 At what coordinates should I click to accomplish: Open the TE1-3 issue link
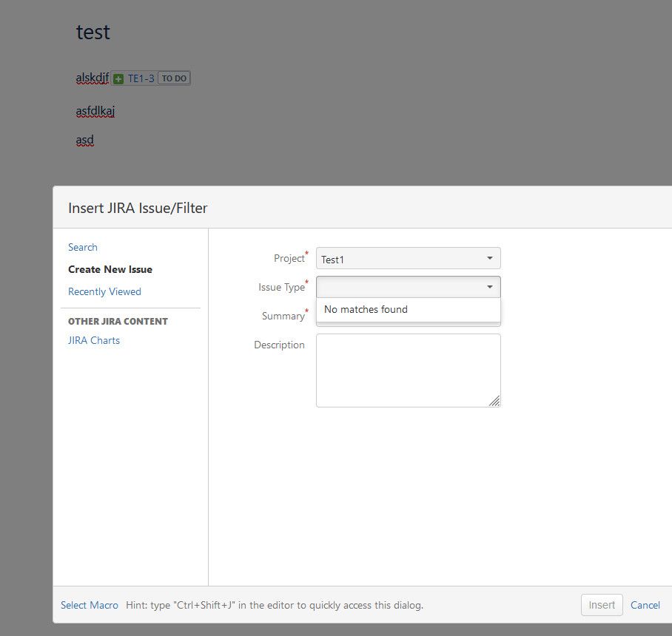[x=141, y=78]
